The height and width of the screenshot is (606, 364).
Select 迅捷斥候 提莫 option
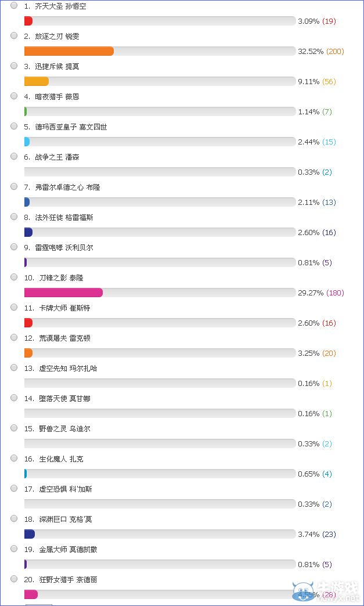coord(13,66)
